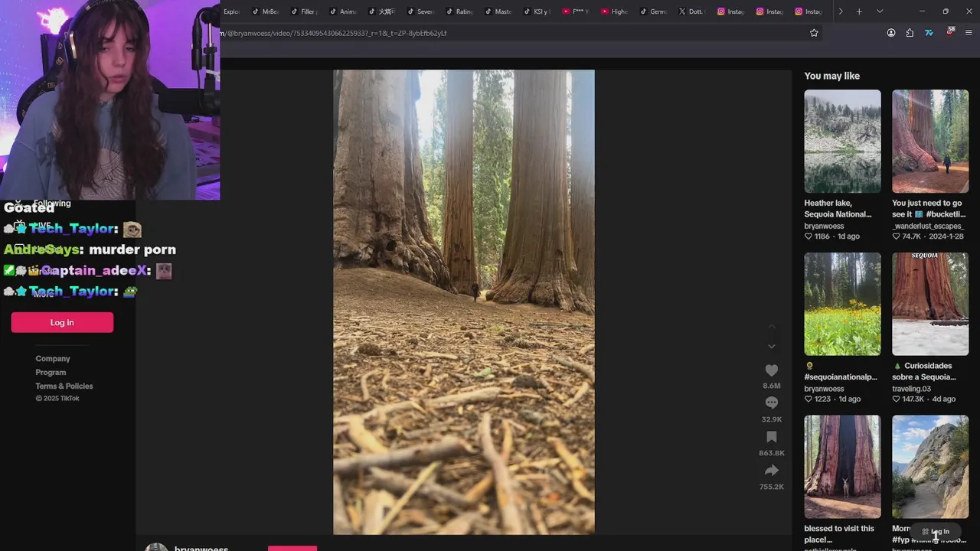
Task: Click the 'murder porn' chat message
Action: click(132, 249)
